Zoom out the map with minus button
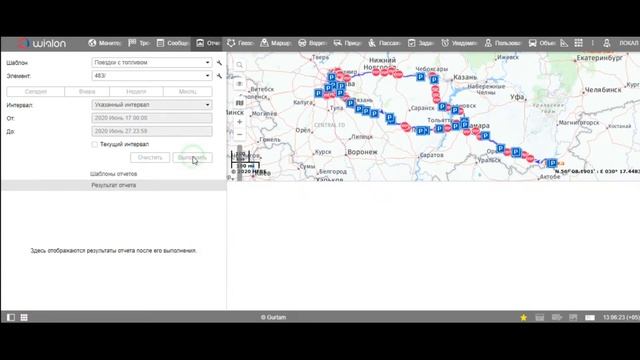The height and width of the screenshot is (360, 640). coord(240,134)
